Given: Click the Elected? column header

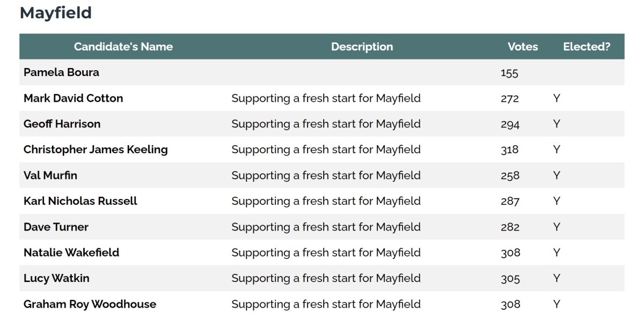Looking at the screenshot, I should [586, 47].
